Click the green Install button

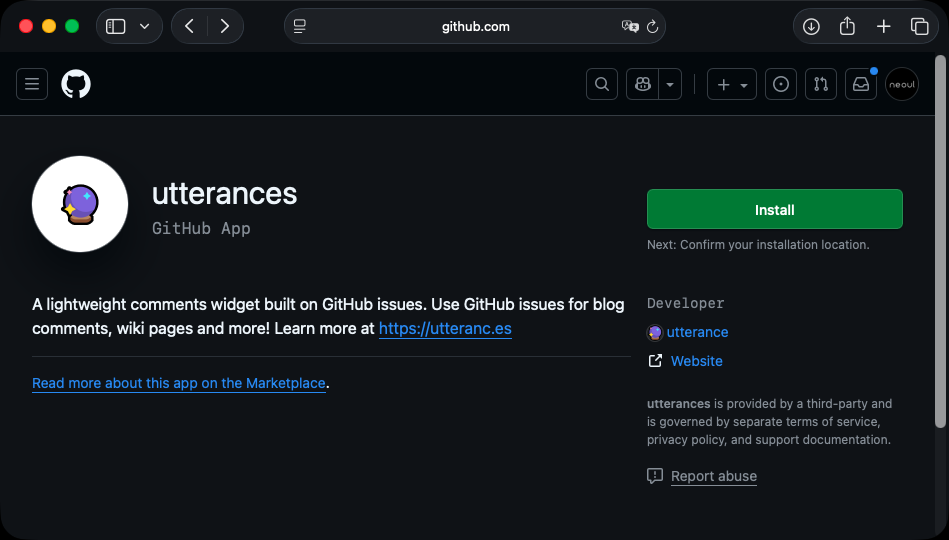(774, 210)
